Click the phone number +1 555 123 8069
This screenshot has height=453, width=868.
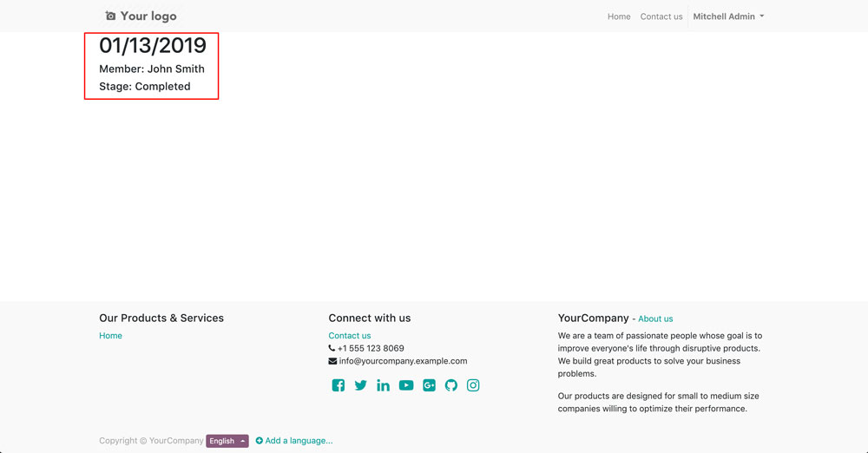pos(371,348)
